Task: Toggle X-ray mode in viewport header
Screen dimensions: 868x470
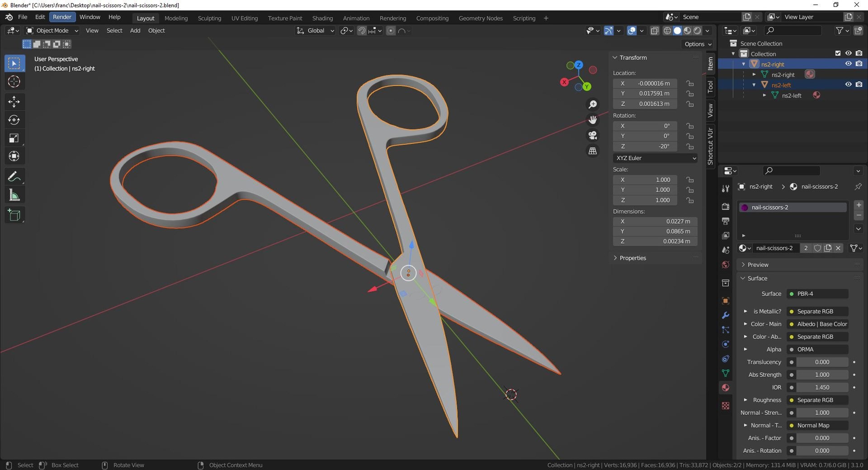Action: (655, 31)
